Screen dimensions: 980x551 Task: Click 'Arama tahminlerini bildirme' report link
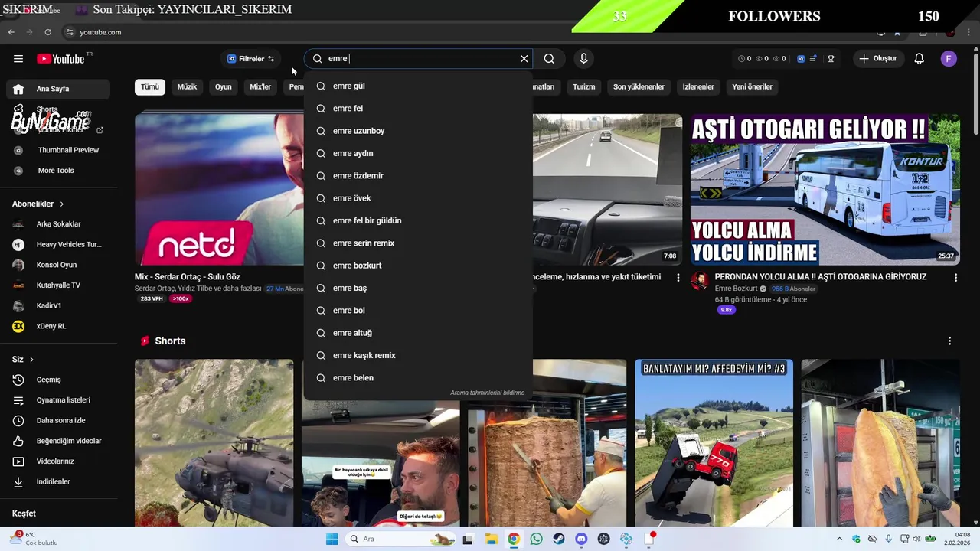[487, 393]
